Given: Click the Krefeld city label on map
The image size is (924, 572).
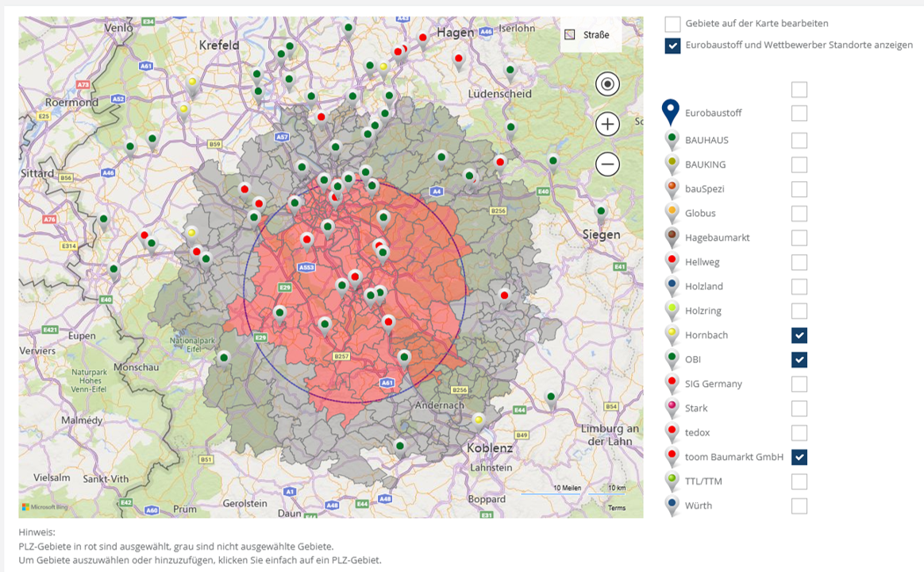Looking at the screenshot, I should click(219, 44).
